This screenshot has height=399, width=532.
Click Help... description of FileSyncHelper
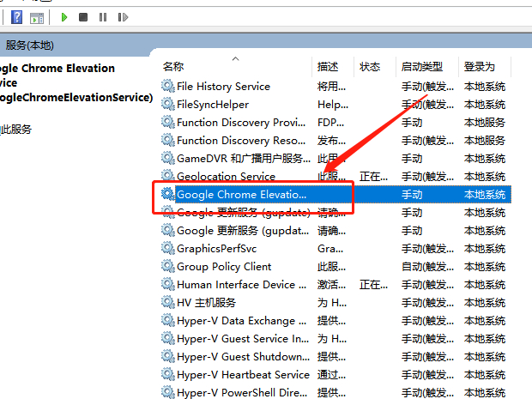point(333,105)
